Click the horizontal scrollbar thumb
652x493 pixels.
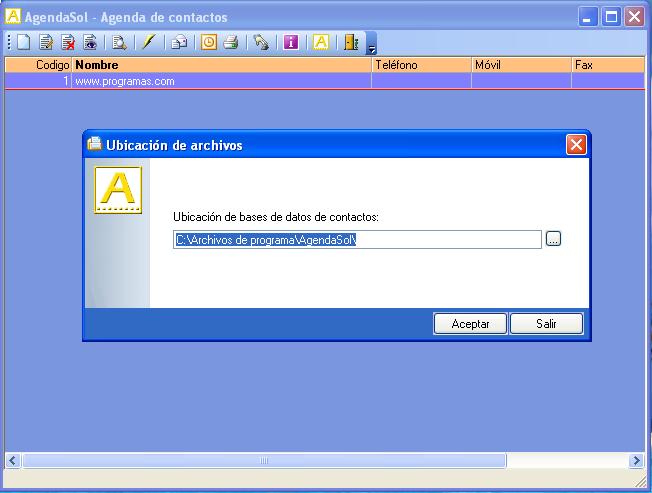point(264,461)
